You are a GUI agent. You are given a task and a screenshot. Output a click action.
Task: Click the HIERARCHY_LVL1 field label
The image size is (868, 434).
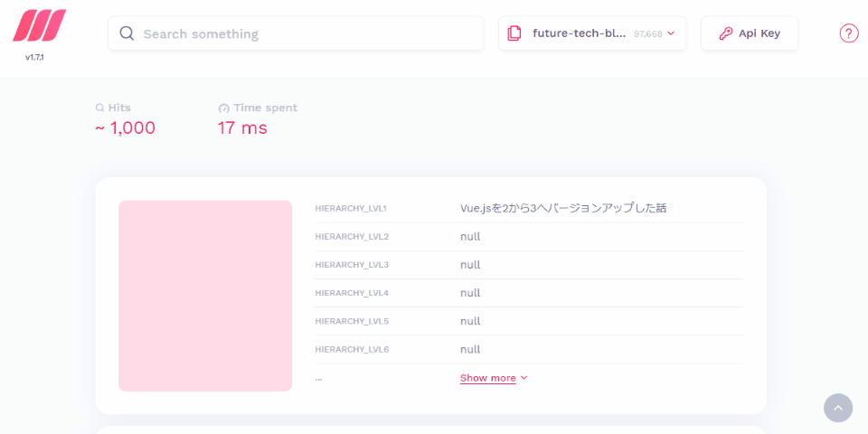(351, 209)
